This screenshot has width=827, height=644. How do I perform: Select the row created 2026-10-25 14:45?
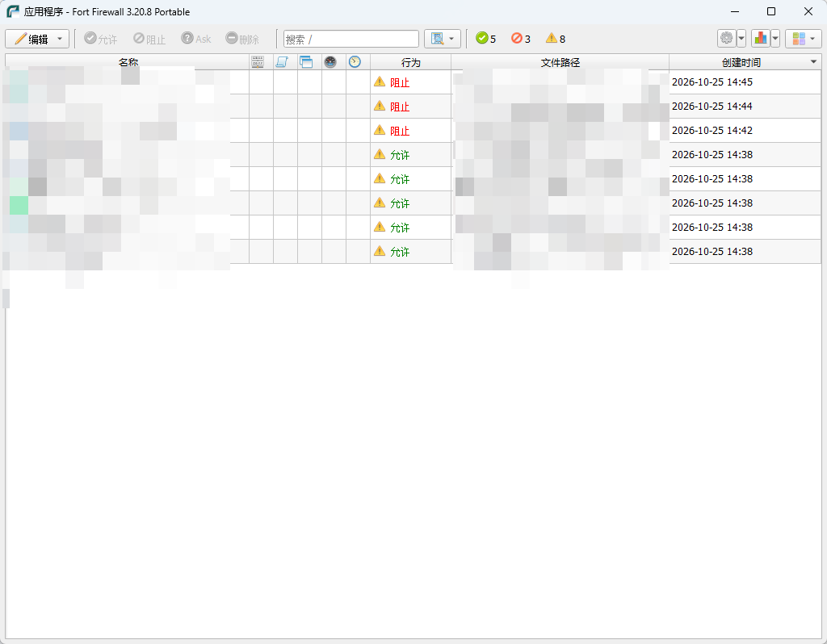coord(413,82)
